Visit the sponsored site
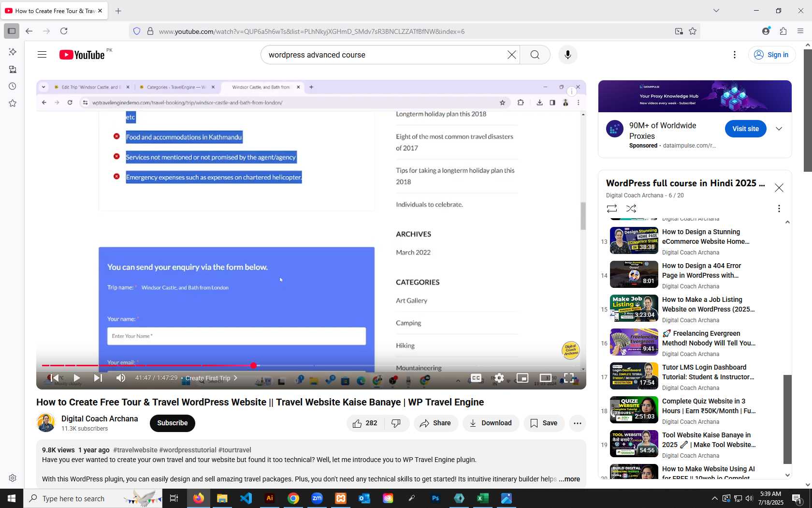812x508 pixels. (745, 129)
